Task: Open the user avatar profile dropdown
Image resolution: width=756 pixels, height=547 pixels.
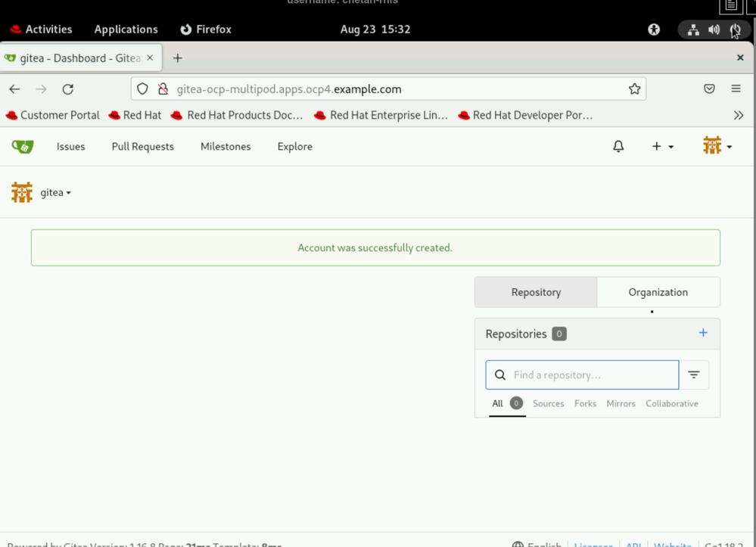Action: (x=717, y=146)
